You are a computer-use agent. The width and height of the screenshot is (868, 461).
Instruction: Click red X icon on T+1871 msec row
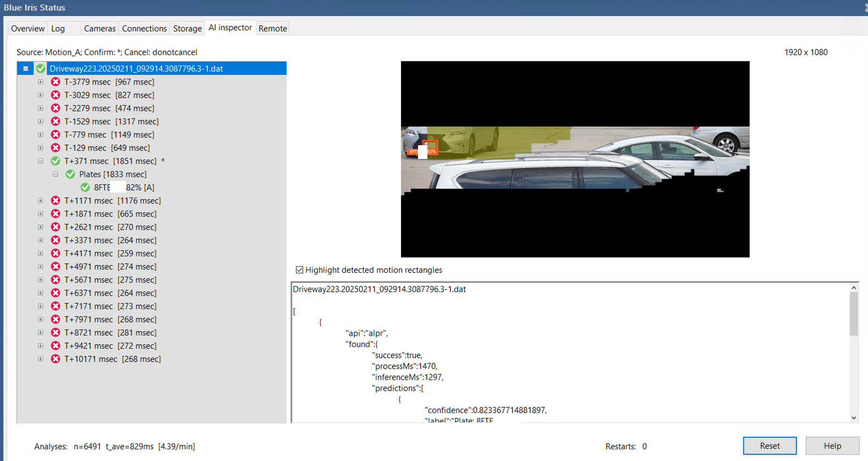pyautogui.click(x=56, y=214)
